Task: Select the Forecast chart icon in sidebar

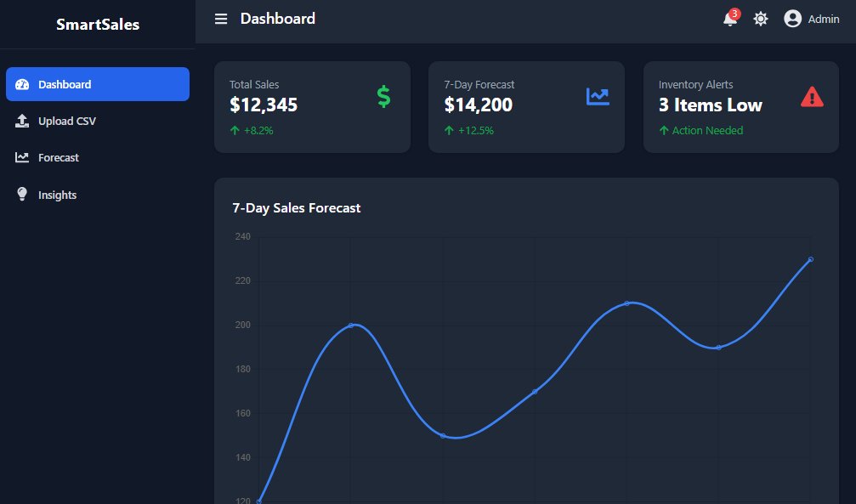Action: point(21,157)
